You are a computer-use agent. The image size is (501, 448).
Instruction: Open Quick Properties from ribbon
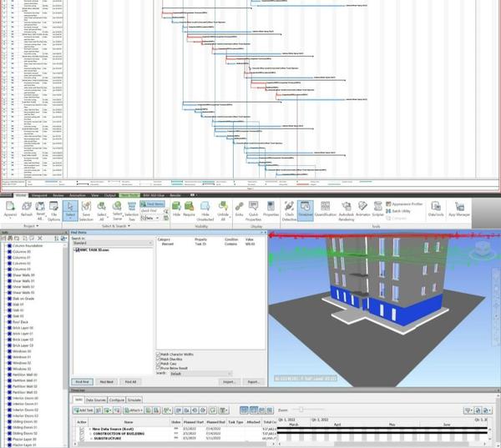[x=253, y=209]
